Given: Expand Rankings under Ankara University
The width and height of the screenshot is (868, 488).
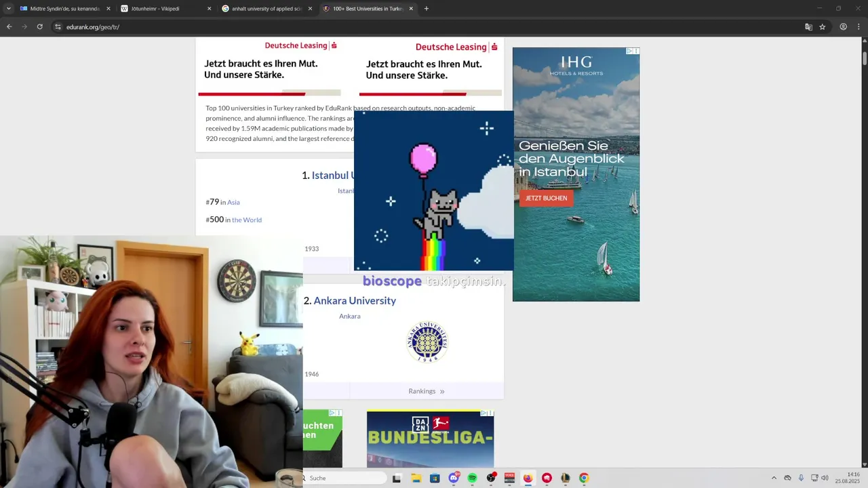Looking at the screenshot, I should coord(427,391).
